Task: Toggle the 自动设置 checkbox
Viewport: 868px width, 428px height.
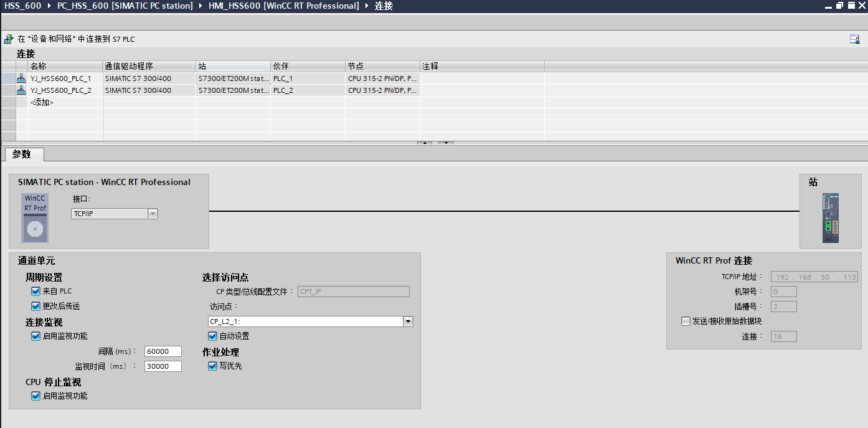Action: click(x=213, y=336)
